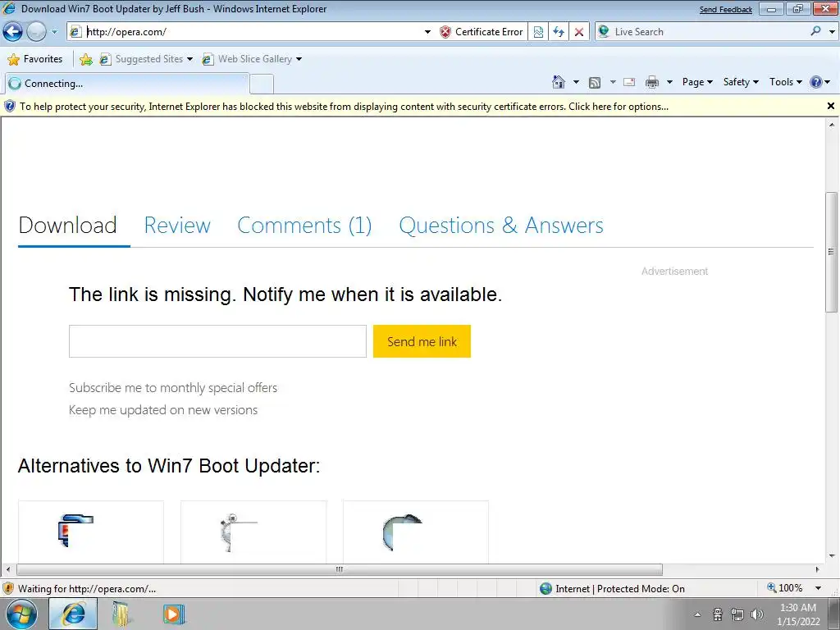Expand the address bar history dropdown
This screenshot has height=630, width=840.
[x=427, y=32]
